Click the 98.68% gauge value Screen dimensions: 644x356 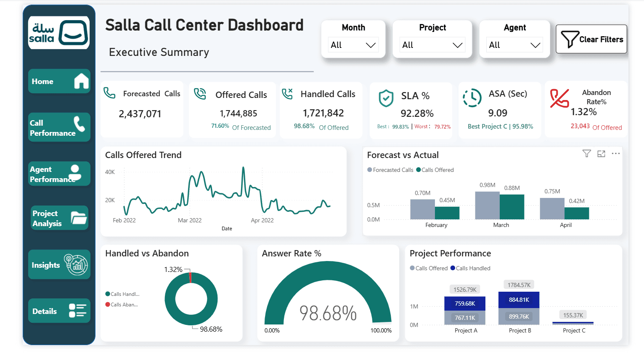point(328,313)
